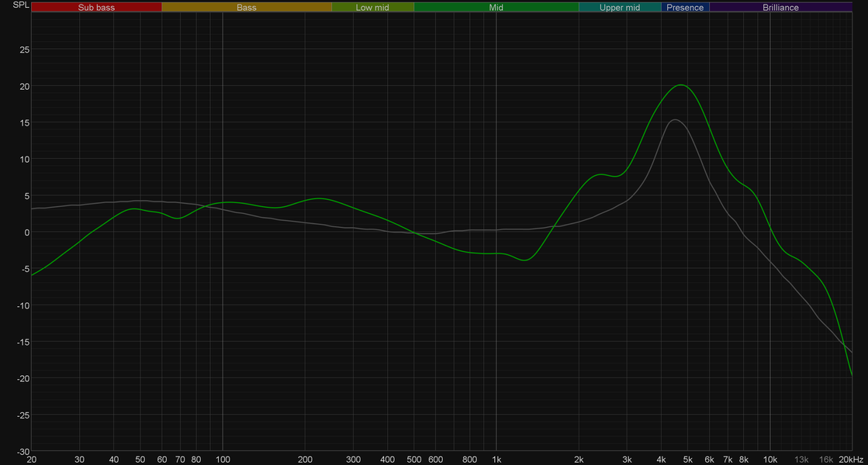Click the Brilliance band label

(780, 7)
